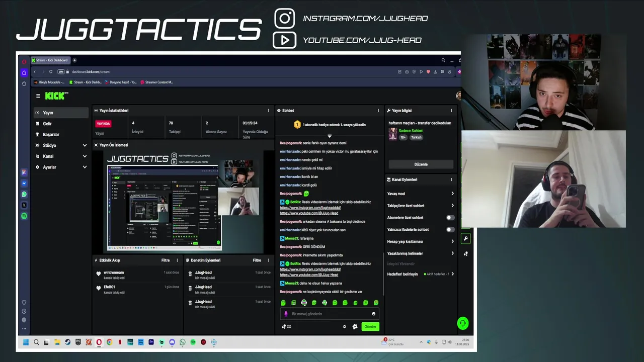Expand the Stüdyo sidebar section
644x362 pixels.
[85, 145]
